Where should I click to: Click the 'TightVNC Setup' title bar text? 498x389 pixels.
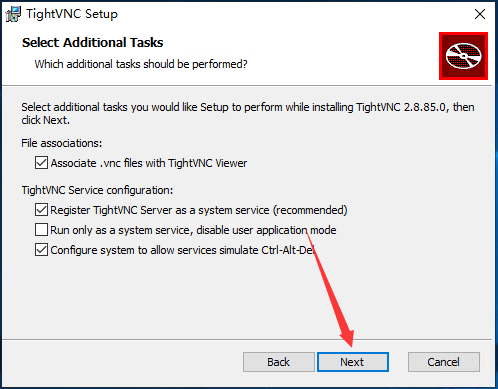72,14
